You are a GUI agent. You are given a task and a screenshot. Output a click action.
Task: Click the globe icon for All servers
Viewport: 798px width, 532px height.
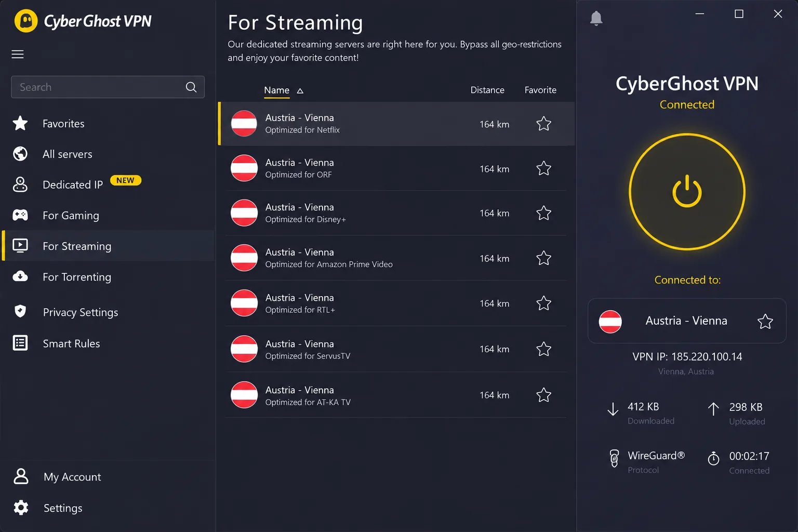tap(20, 154)
